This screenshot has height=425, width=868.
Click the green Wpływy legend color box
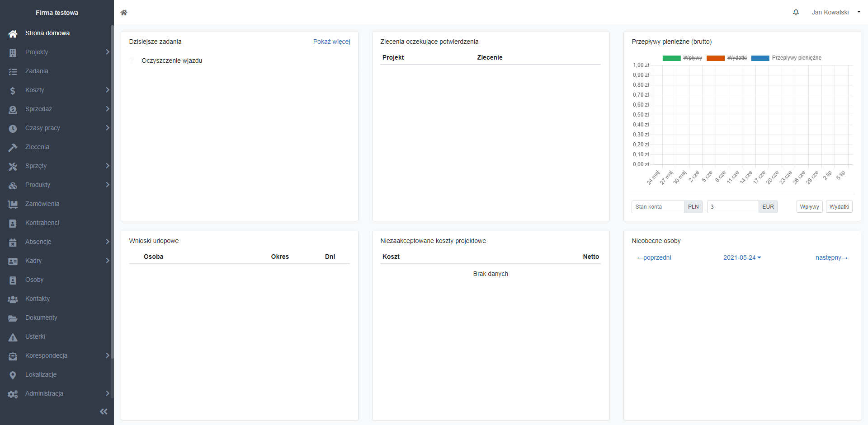click(x=671, y=58)
